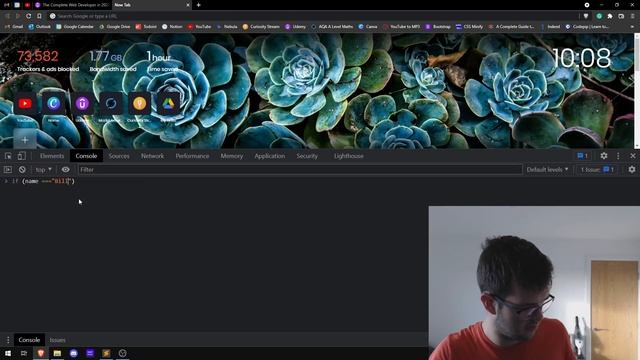Open a new browser tab with the plus
Viewport: 640px width, 360px height.
point(198,5)
